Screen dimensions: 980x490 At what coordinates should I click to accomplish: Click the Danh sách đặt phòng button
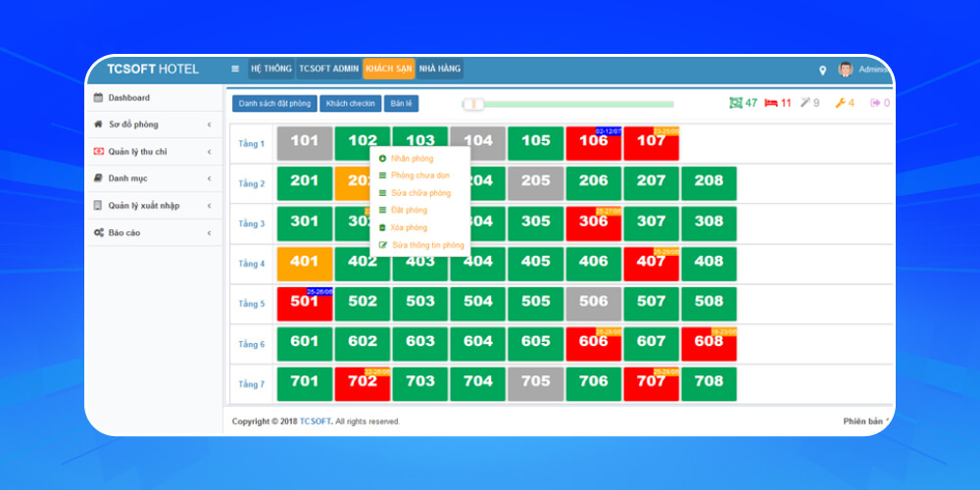(274, 103)
